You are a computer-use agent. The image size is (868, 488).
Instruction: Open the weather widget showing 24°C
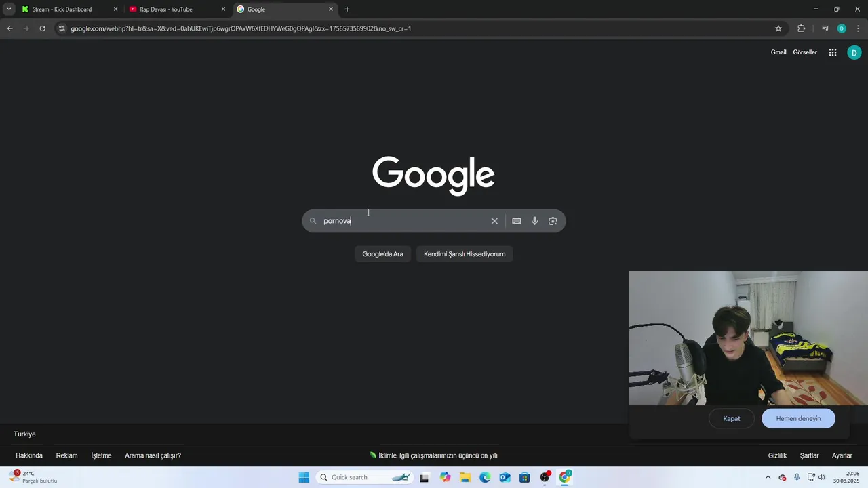[33, 477]
